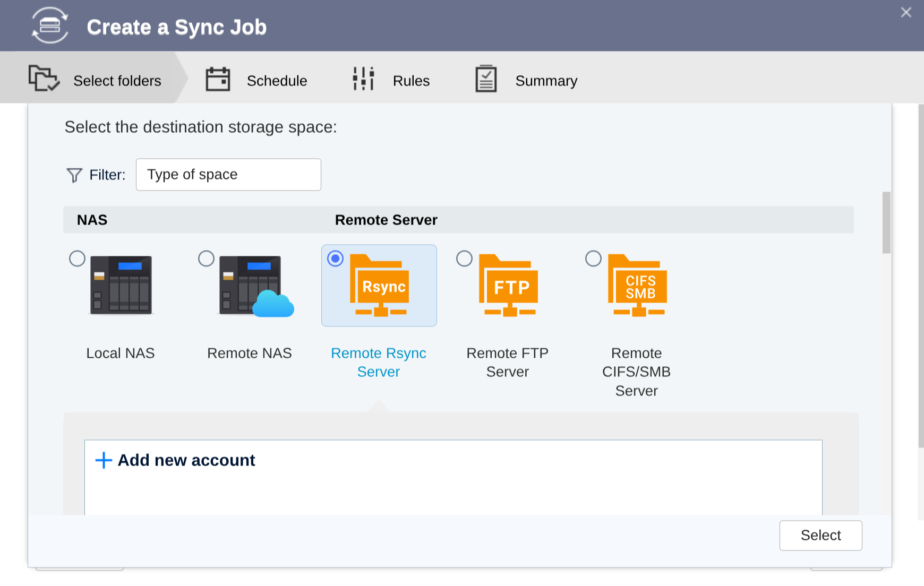924x586 pixels.
Task: Click the sync job storage icon in header
Action: [50, 25]
